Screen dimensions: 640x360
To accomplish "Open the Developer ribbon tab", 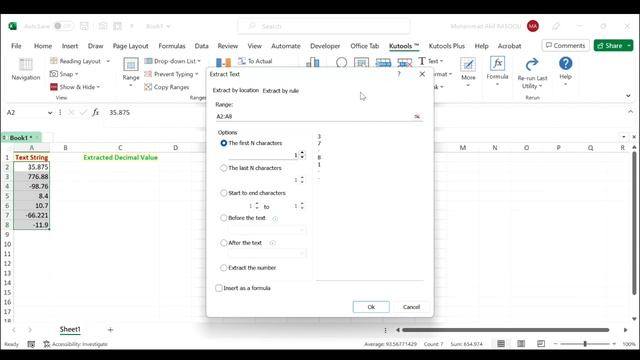I will (x=325, y=46).
